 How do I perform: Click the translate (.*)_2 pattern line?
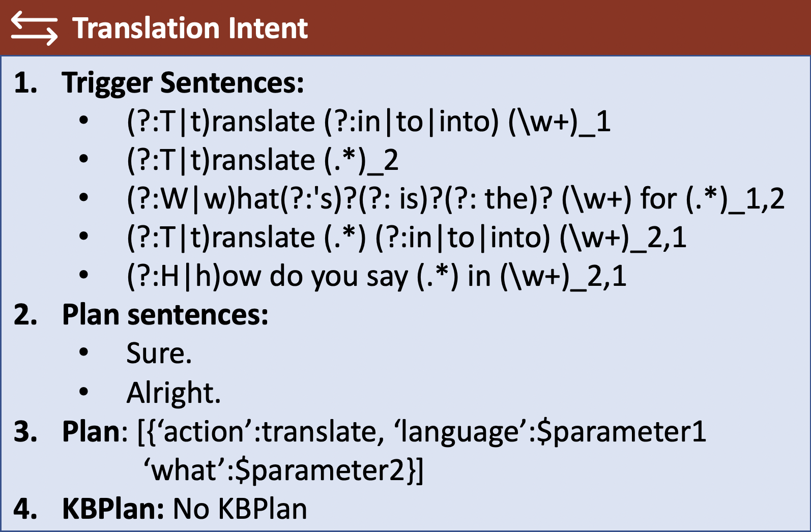pos(262,161)
